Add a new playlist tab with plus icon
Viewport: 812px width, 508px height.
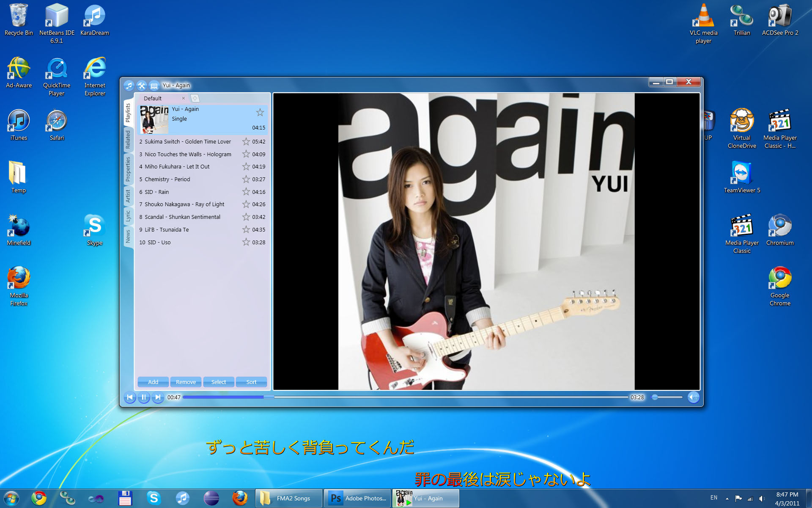[x=195, y=98]
